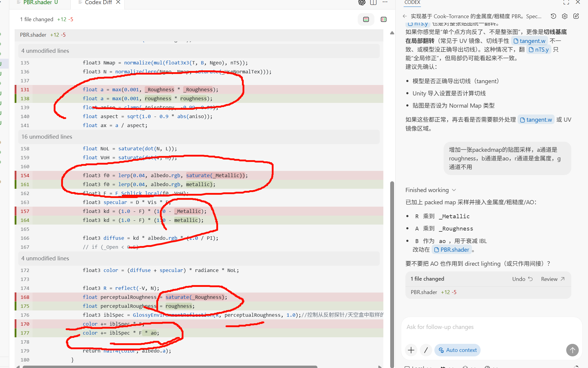Start a new Codex chat
Image resolution: width=588 pixels, height=368 pixels.
pos(576,16)
